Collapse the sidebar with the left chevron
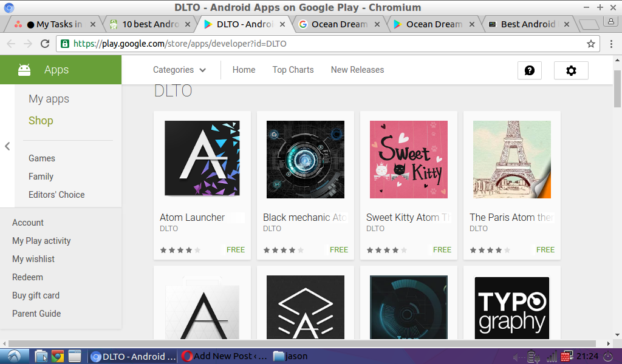 pyautogui.click(x=7, y=146)
